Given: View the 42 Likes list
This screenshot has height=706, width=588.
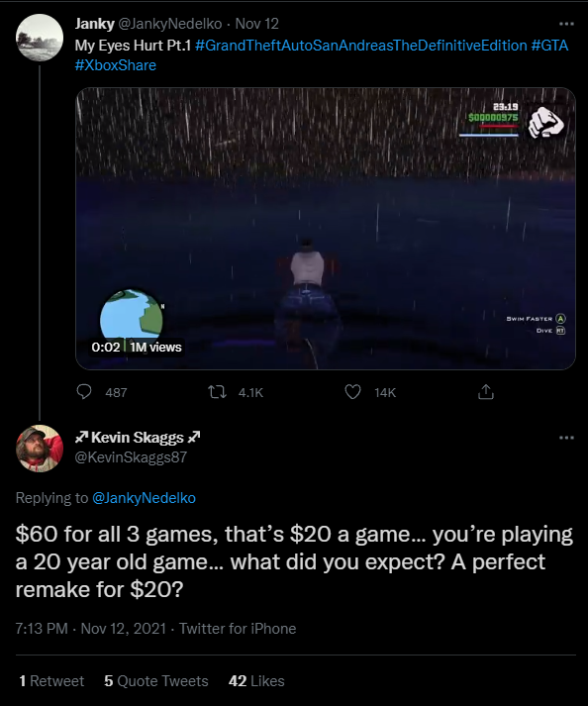Looking at the screenshot, I should tap(256, 681).
